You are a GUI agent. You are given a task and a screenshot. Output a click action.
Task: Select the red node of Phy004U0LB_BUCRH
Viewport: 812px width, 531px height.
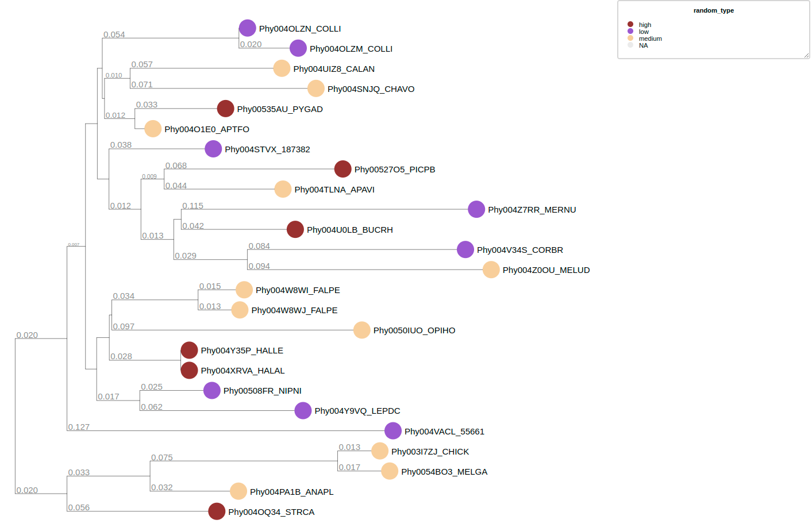pos(295,229)
